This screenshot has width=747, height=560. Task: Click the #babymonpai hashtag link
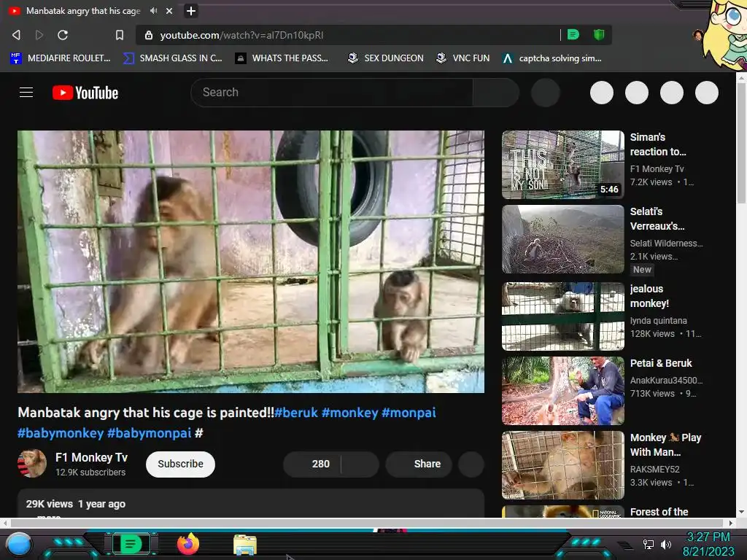pyautogui.click(x=149, y=433)
